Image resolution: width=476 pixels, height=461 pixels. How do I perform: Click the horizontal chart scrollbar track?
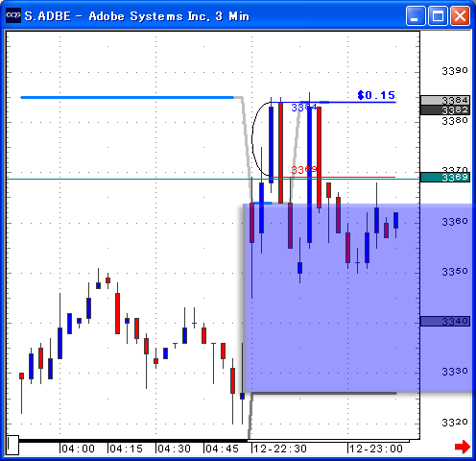click(x=214, y=441)
